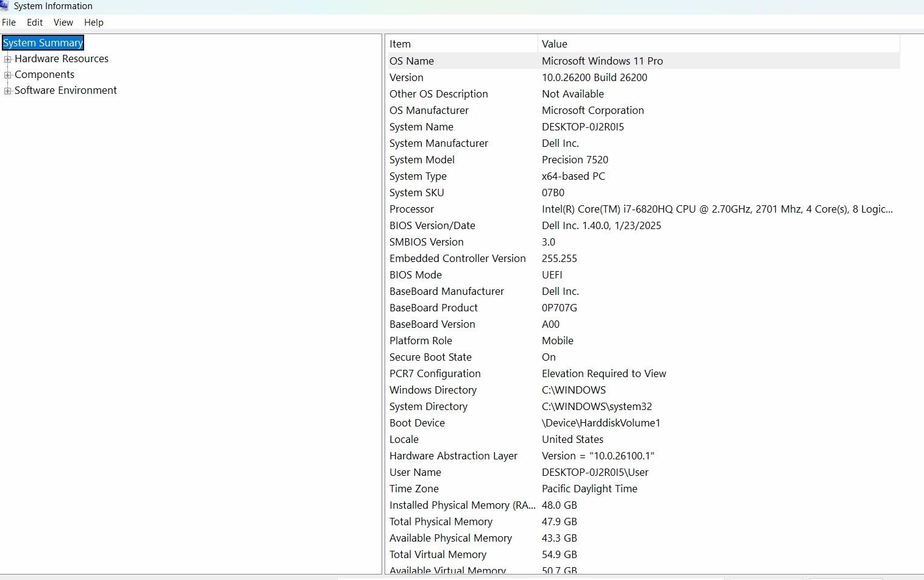Image resolution: width=924 pixels, height=580 pixels.
Task: Select the Components tree item
Action: click(44, 74)
